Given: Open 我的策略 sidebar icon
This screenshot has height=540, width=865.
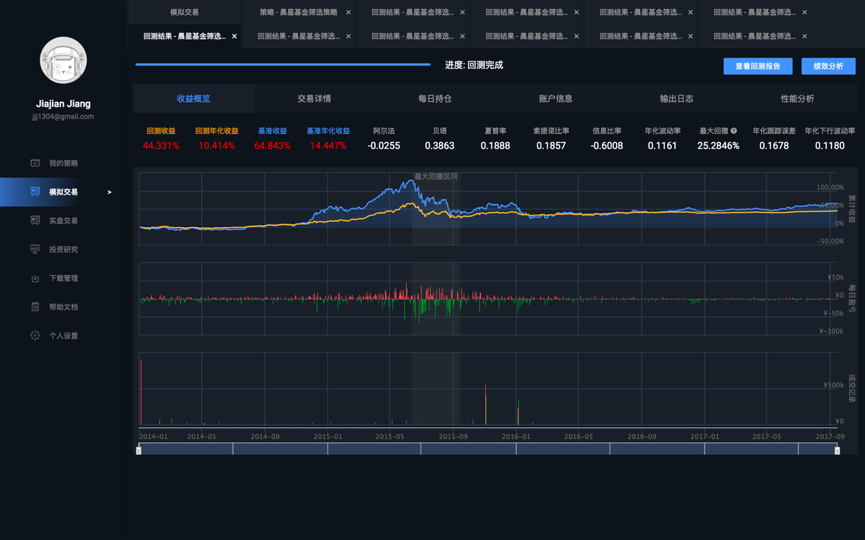Looking at the screenshot, I should pyautogui.click(x=35, y=163).
